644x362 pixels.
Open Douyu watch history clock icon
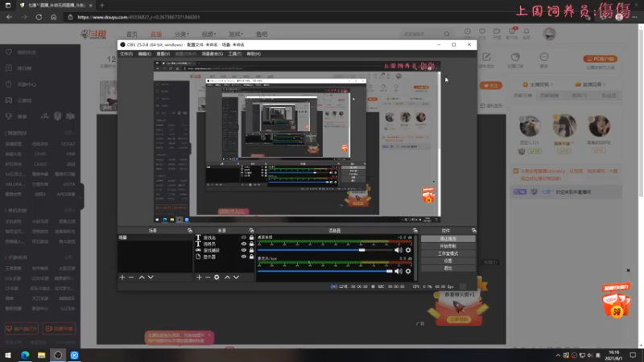(468, 31)
